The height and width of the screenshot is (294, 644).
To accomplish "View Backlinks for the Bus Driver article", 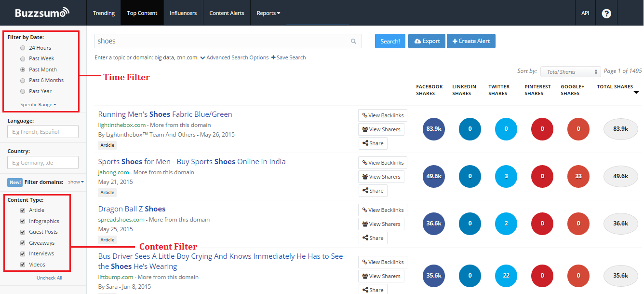I will (x=383, y=262).
